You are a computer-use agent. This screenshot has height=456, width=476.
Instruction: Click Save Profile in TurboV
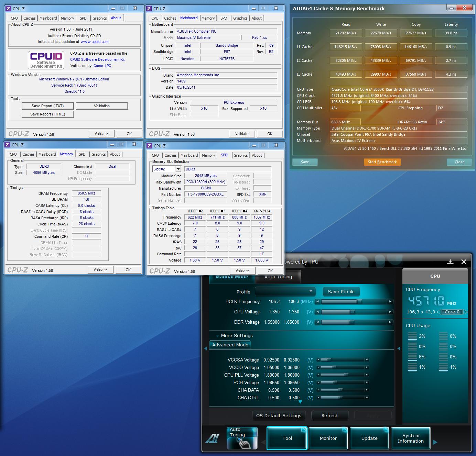341,291
